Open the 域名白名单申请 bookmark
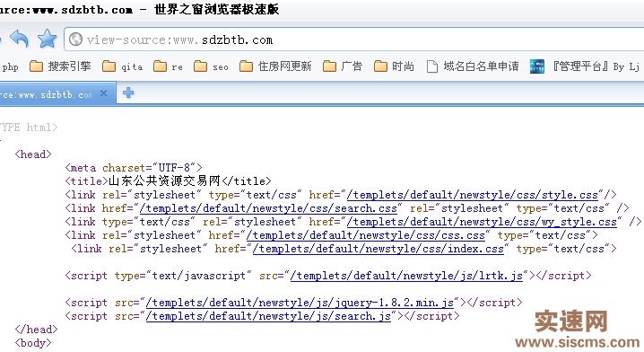This screenshot has height=352, width=644. coord(473,66)
